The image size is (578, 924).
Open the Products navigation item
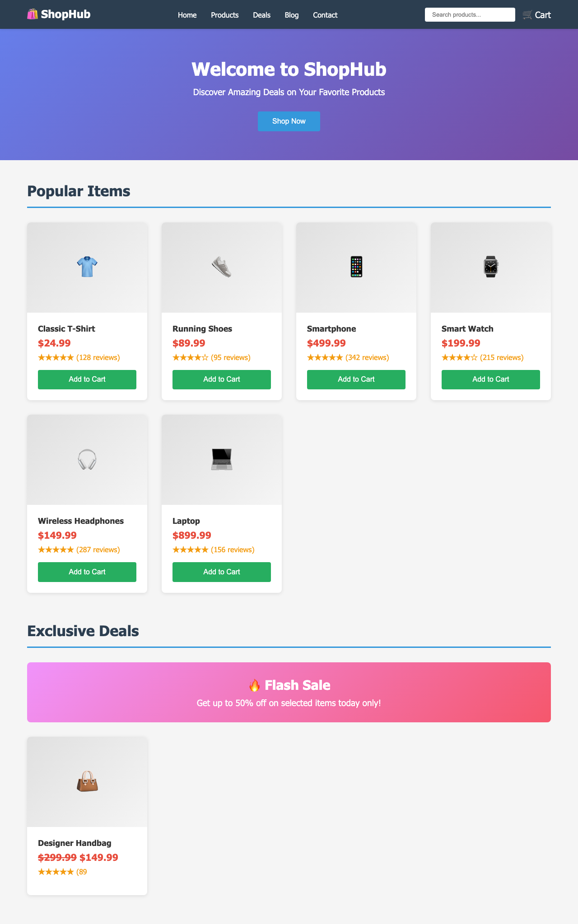point(224,15)
